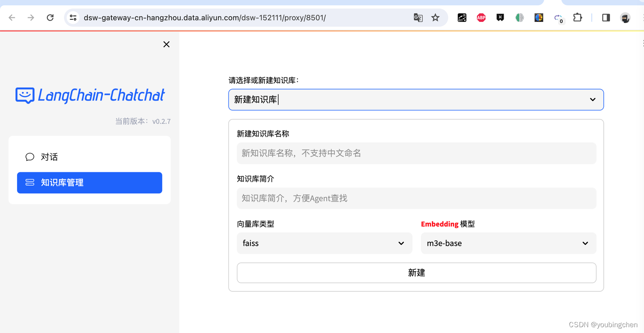644x333 pixels.
Task: Click the LangChain-Chatchat logo
Action: (90, 95)
